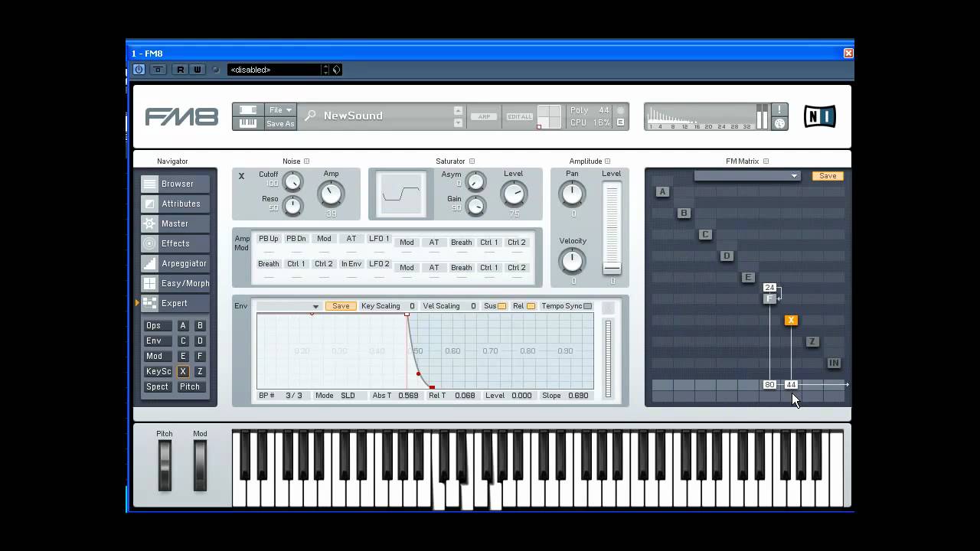Click the magnifier search icon beside NewSound
The image size is (980, 551).
point(310,116)
